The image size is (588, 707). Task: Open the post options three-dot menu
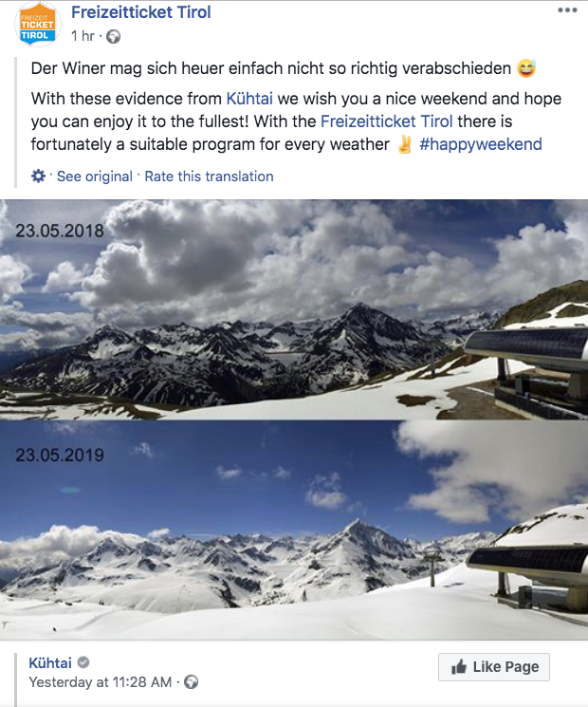[567, 10]
